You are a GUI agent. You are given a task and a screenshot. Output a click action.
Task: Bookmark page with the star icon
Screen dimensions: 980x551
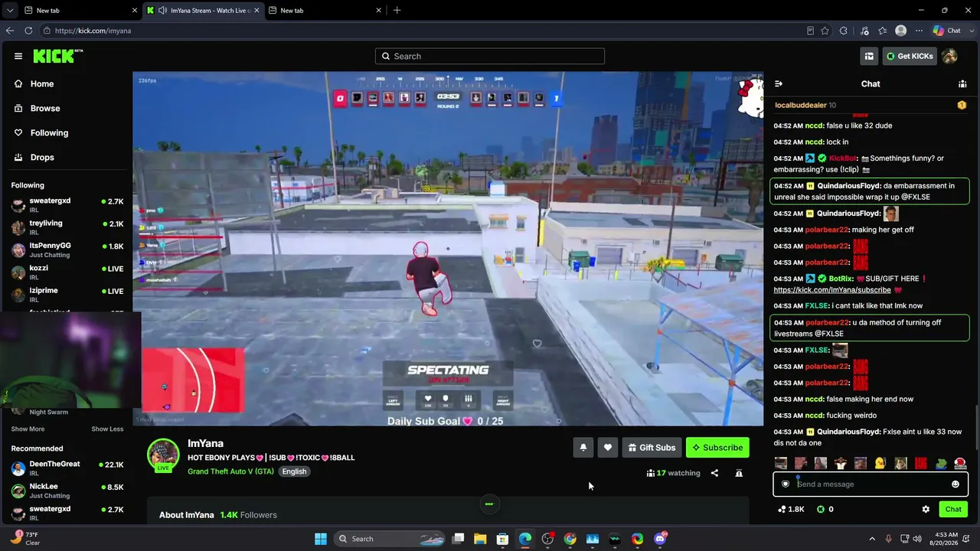pos(825,31)
